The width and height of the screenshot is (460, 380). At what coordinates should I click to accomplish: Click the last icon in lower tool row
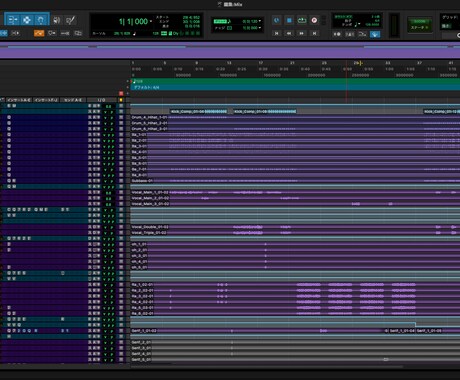pyautogui.click(x=78, y=33)
